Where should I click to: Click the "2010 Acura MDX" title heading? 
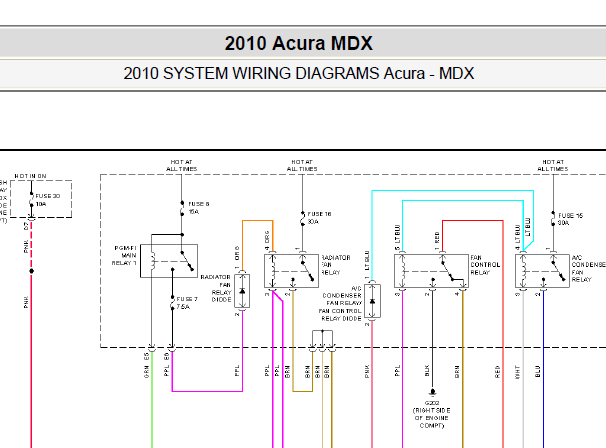298,43
